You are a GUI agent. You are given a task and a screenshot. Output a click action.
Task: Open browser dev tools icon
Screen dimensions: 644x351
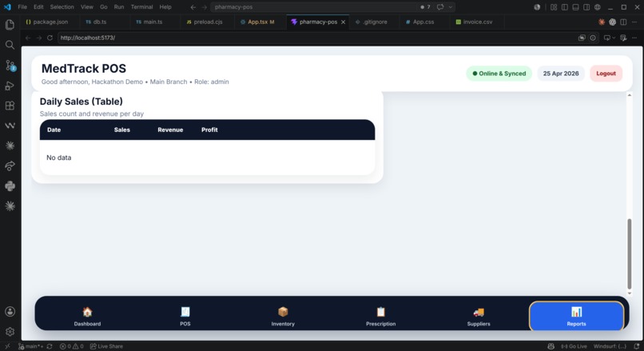[x=623, y=38]
